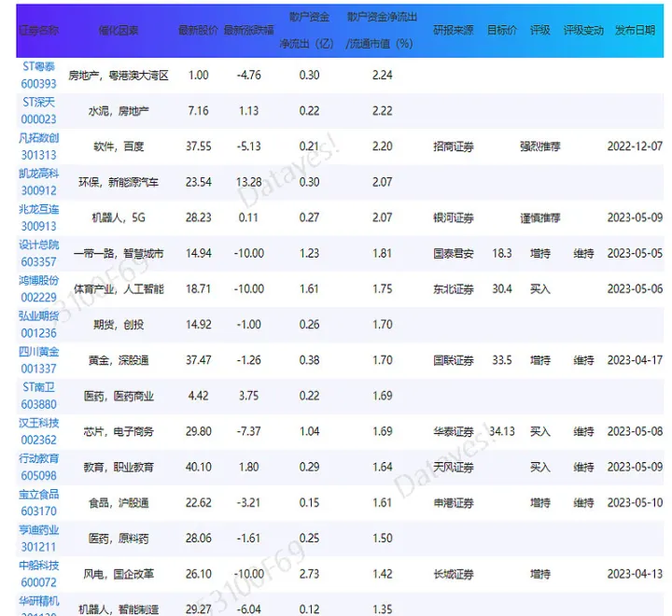672x616 pixels.
Task: Click the 催化因素 column header
Action: 119,30
